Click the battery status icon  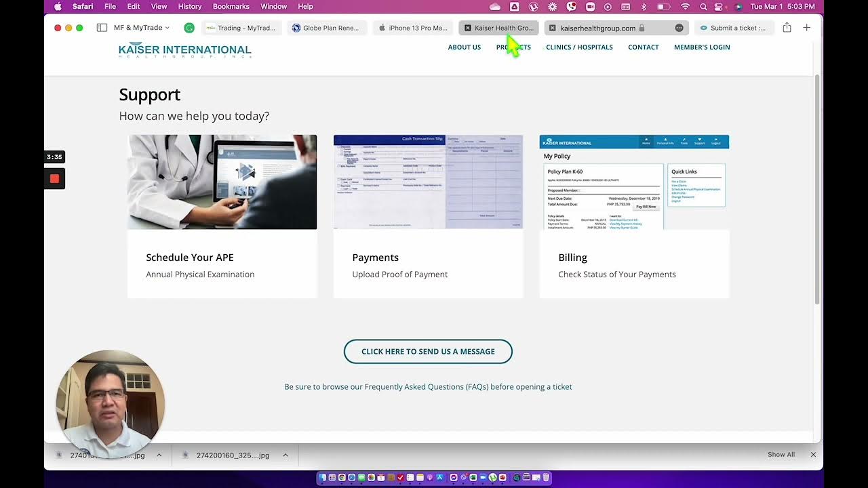[664, 7]
